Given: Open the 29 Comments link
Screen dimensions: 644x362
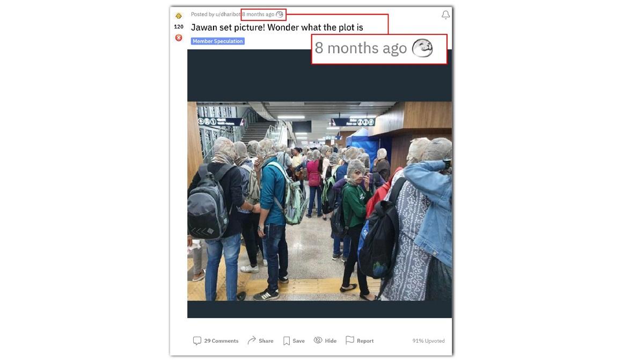Looking at the screenshot, I should pyautogui.click(x=221, y=341).
